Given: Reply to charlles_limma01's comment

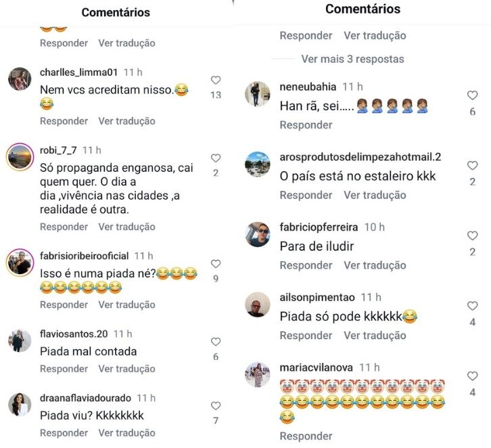Looking at the screenshot, I should click(64, 121).
